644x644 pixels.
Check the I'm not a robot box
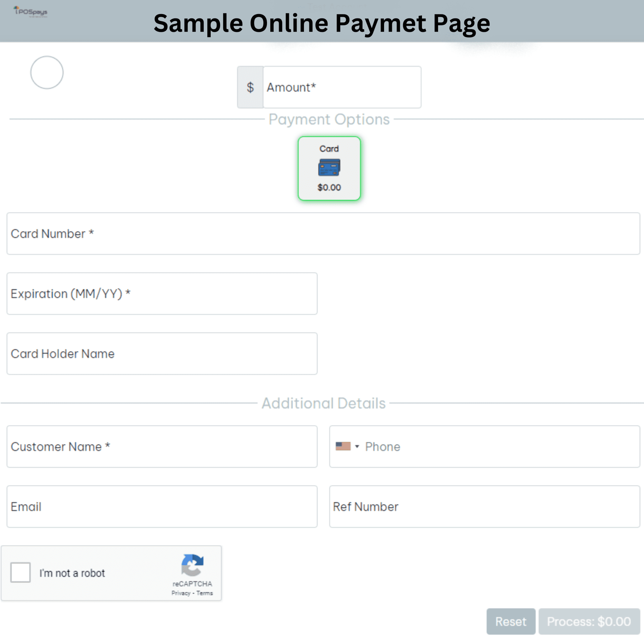tap(20, 573)
